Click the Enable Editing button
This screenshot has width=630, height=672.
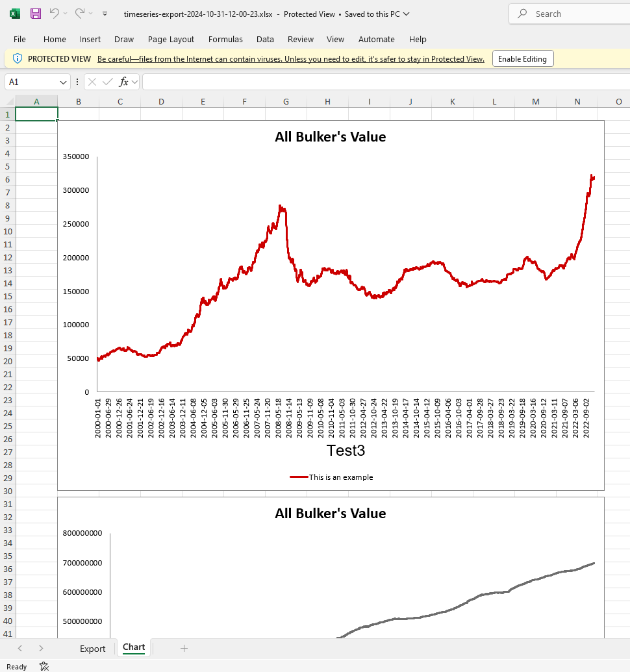[523, 58]
